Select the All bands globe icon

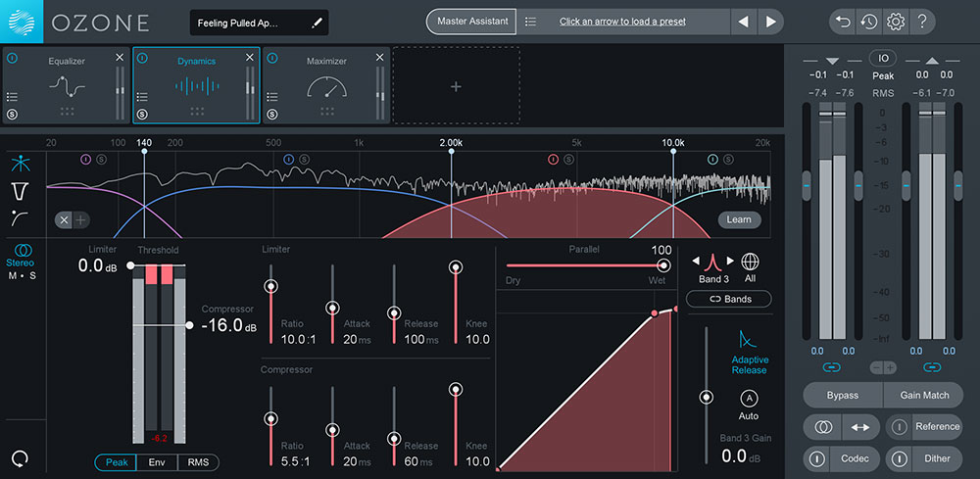coord(750,262)
